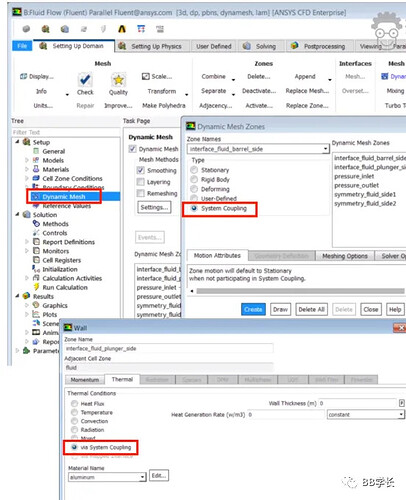This screenshot has height=500, width=406.
Task: Click the Materials flask icon in tree
Action: click(x=36, y=169)
